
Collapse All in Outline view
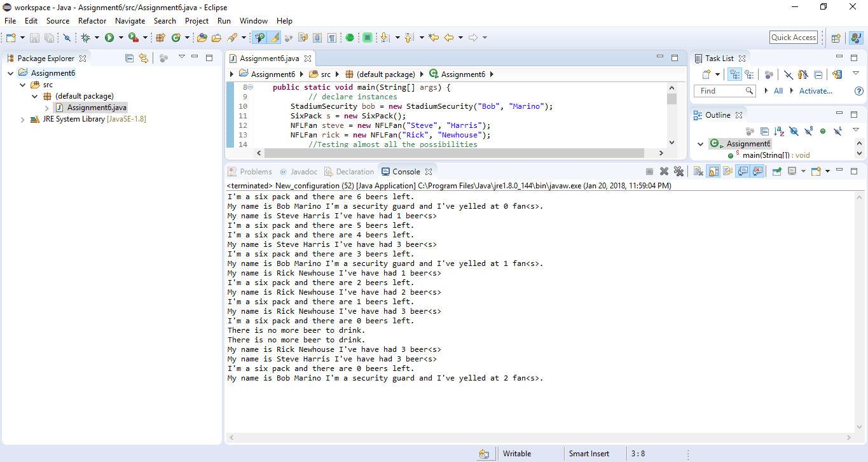[765, 131]
